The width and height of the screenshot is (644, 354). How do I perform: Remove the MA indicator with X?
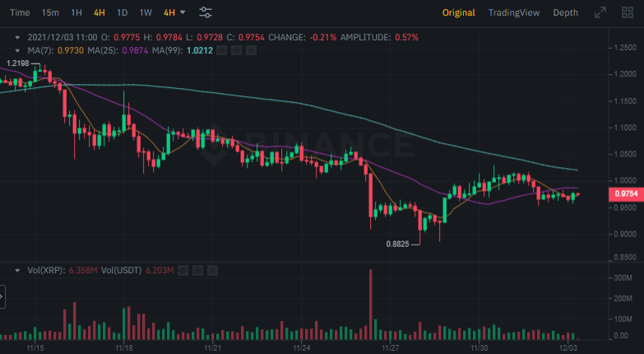coord(251,50)
